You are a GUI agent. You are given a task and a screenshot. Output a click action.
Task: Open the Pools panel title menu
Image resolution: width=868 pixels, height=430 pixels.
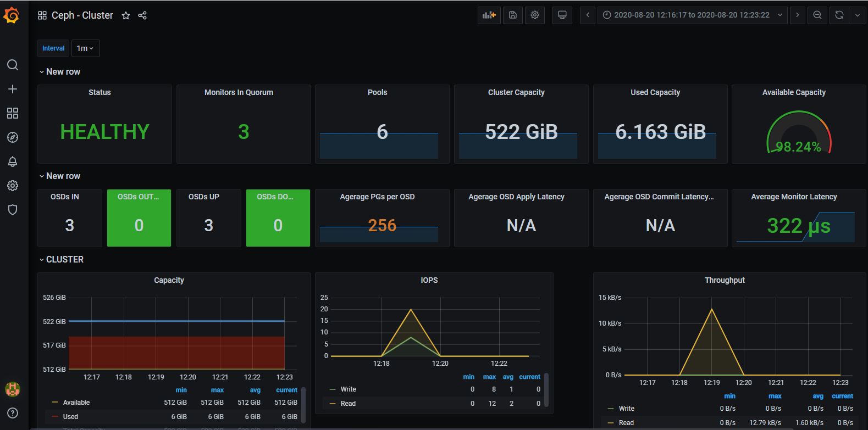click(x=378, y=92)
